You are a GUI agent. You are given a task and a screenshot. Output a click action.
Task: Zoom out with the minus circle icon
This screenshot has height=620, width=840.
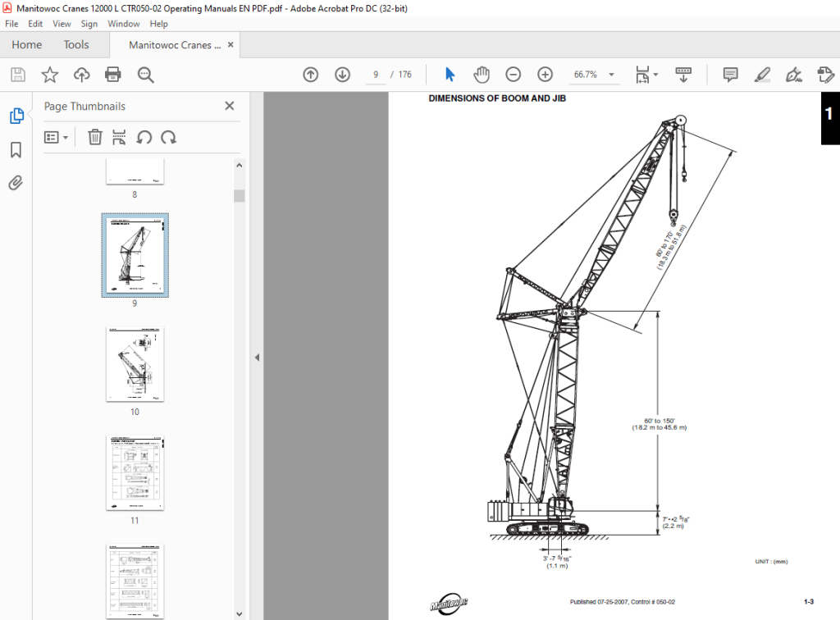click(514, 75)
